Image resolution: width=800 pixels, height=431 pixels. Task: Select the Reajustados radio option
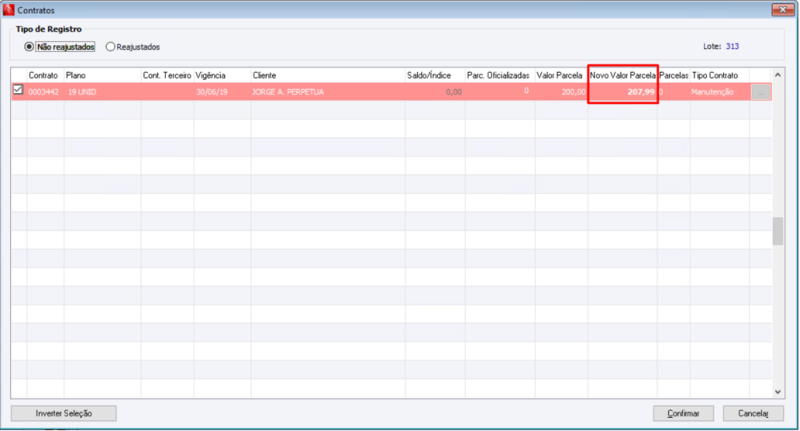110,47
